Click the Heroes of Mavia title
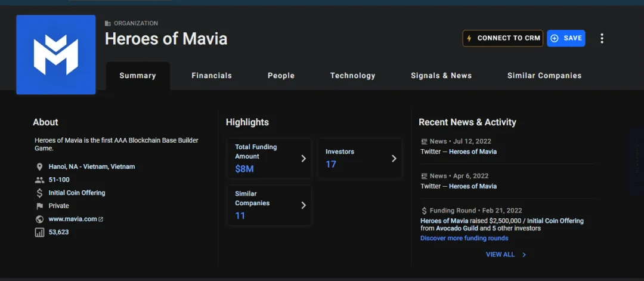Screen dimensions: 644x281 [166, 39]
